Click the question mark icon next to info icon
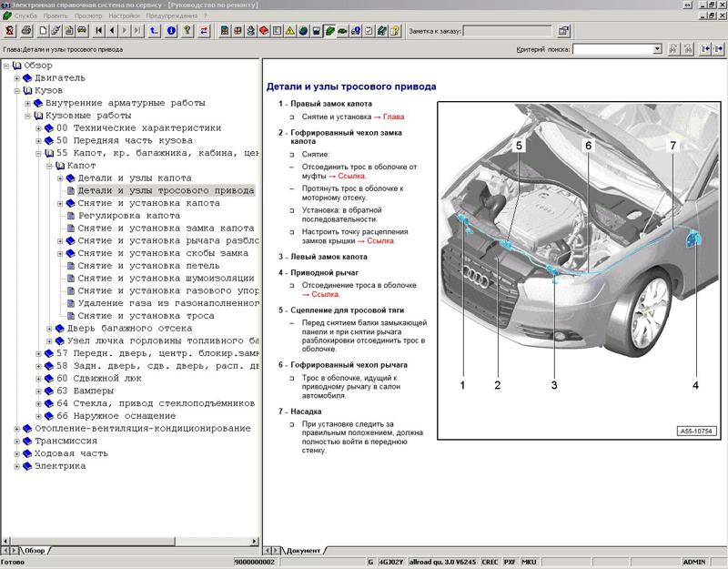Viewport: 728px width, 569px height. [187, 31]
